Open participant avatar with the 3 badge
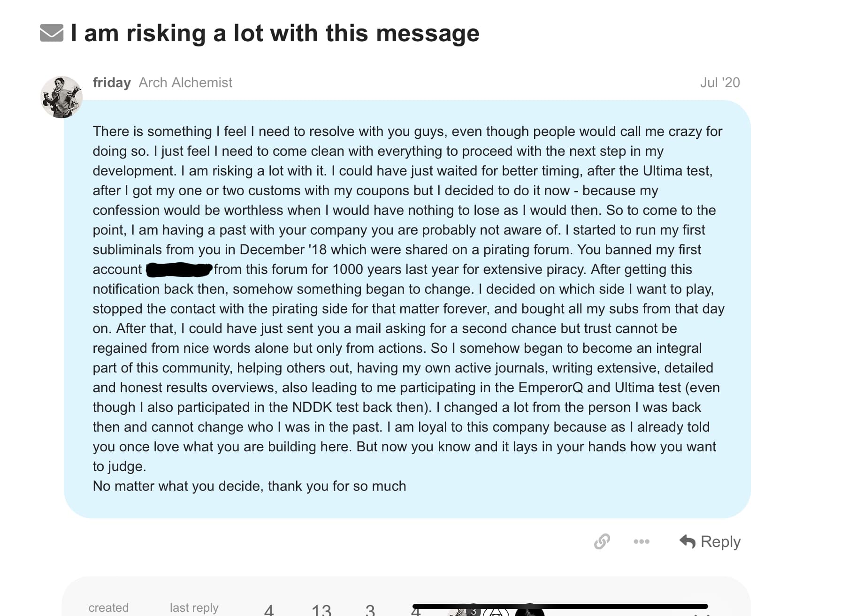The image size is (848, 616). click(x=462, y=611)
